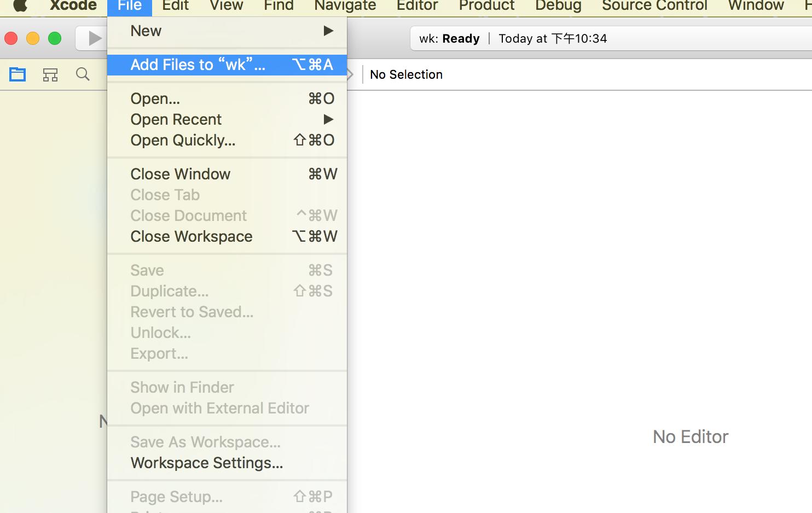Click the disabled Show in Finder item
This screenshot has height=513, width=812.
(x=227, y=387)
